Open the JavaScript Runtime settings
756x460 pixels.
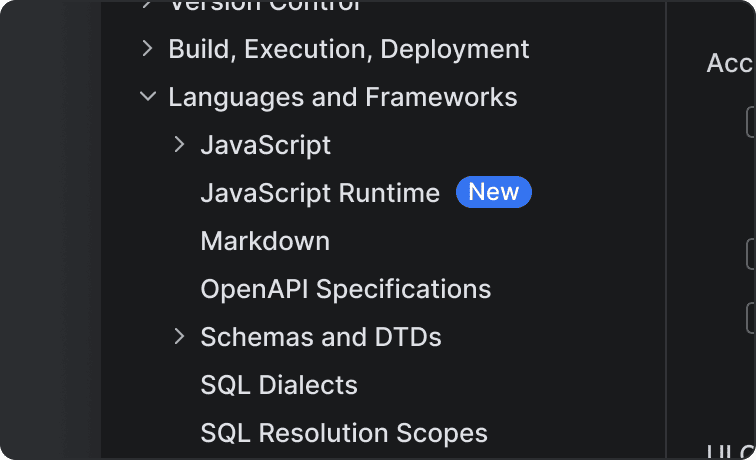(320, 193)
